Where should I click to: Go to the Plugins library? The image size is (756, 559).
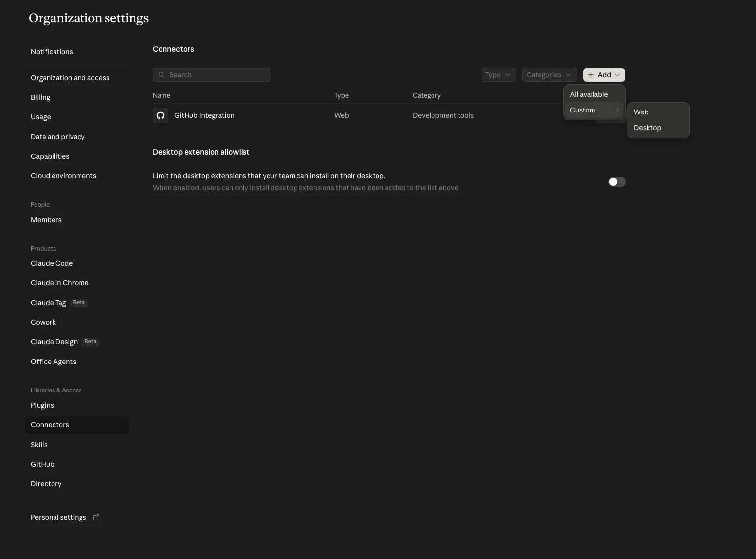pos(77,405)
